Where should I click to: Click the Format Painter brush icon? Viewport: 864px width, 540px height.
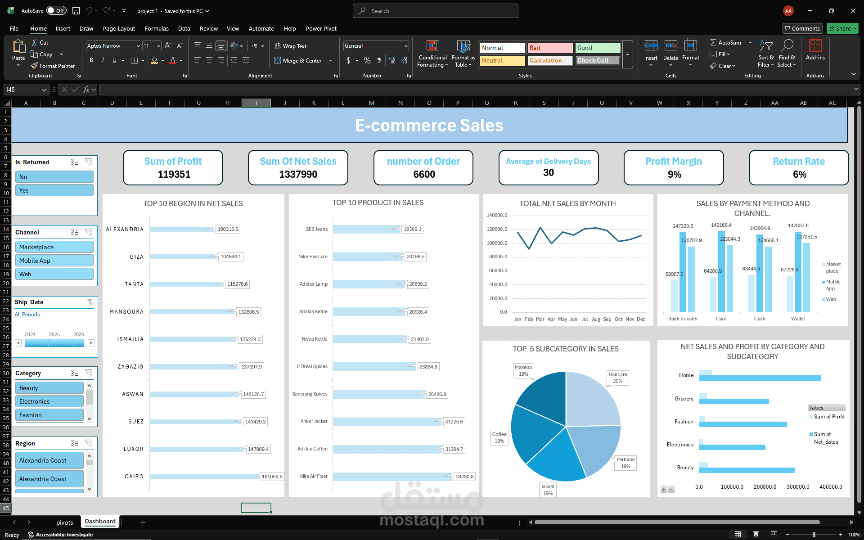(35, 66)
